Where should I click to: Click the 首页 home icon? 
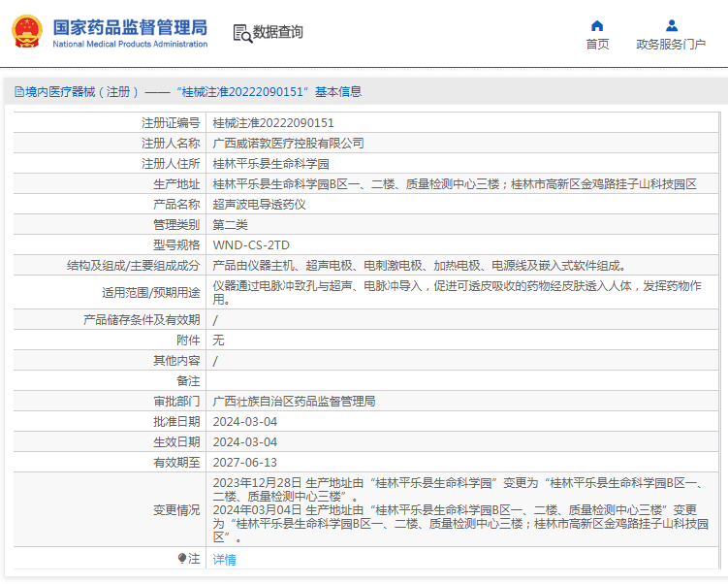tap(597, 25)
